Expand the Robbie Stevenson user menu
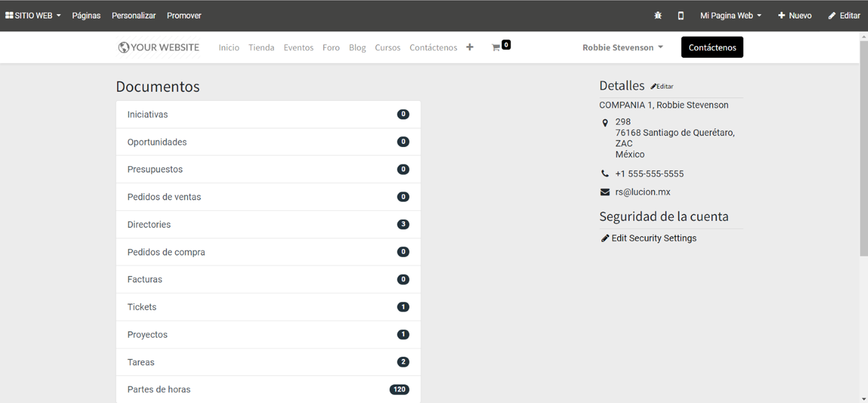The height and width of the screenshot is (403, 868). [622, 48]
